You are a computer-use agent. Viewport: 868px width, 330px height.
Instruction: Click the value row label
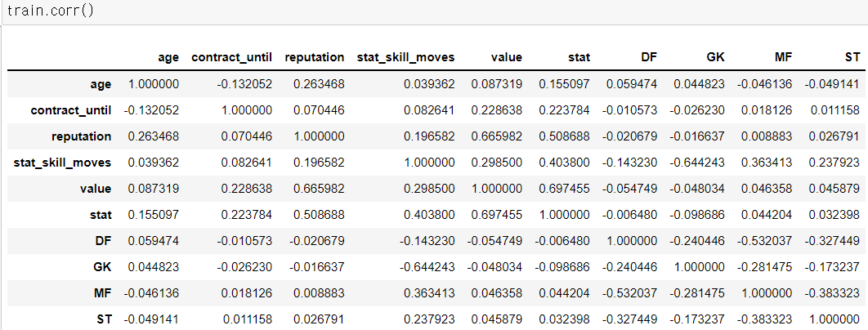[x=96, y=189]
